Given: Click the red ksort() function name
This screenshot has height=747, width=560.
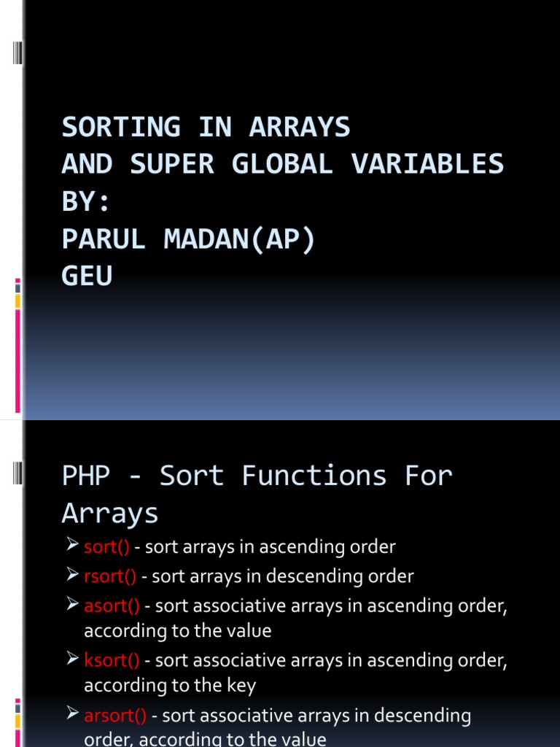Looking at the screenshot, I should click(x=112, y=660).
